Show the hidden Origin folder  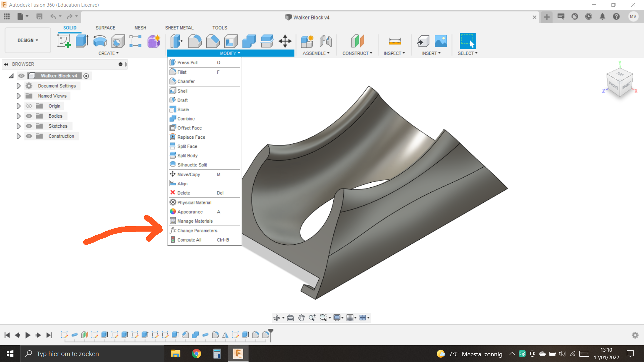(x=29, y=106)
